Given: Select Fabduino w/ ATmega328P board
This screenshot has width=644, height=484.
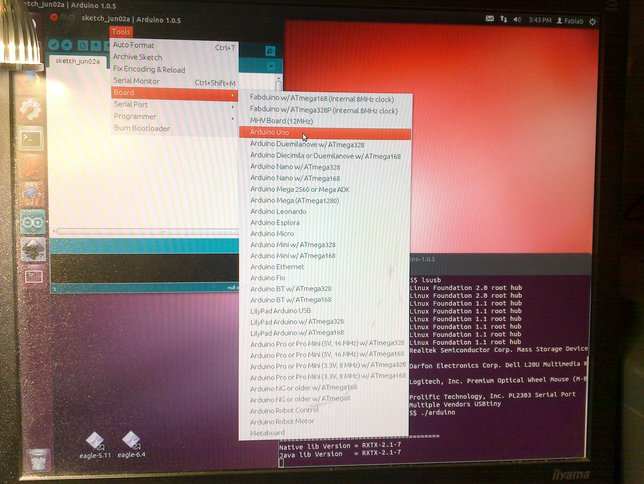Looking at the screenshot, I should coord(325,111).
